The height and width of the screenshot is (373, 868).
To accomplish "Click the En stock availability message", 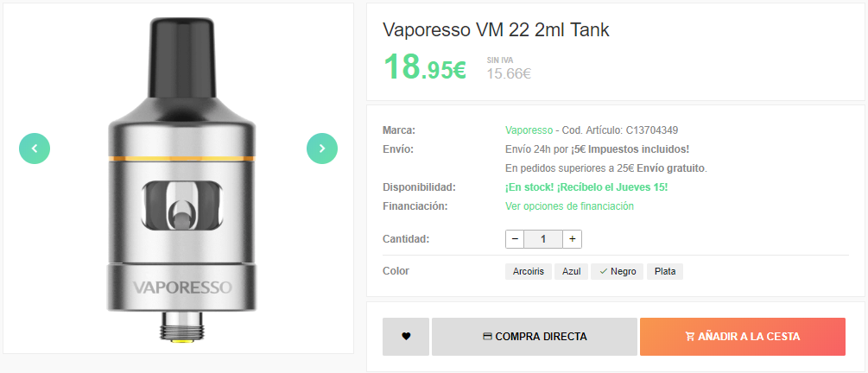I will click(x=586, y=187).
